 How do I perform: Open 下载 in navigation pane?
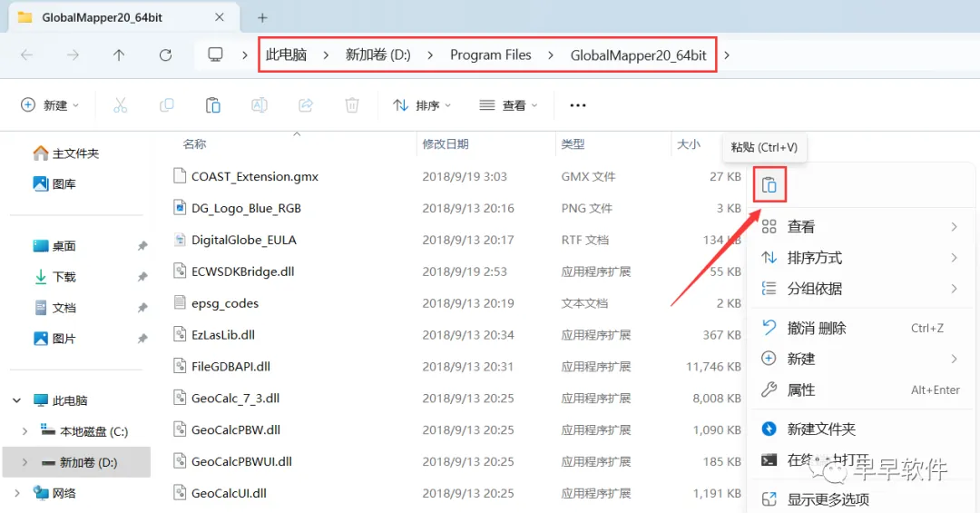54,277
